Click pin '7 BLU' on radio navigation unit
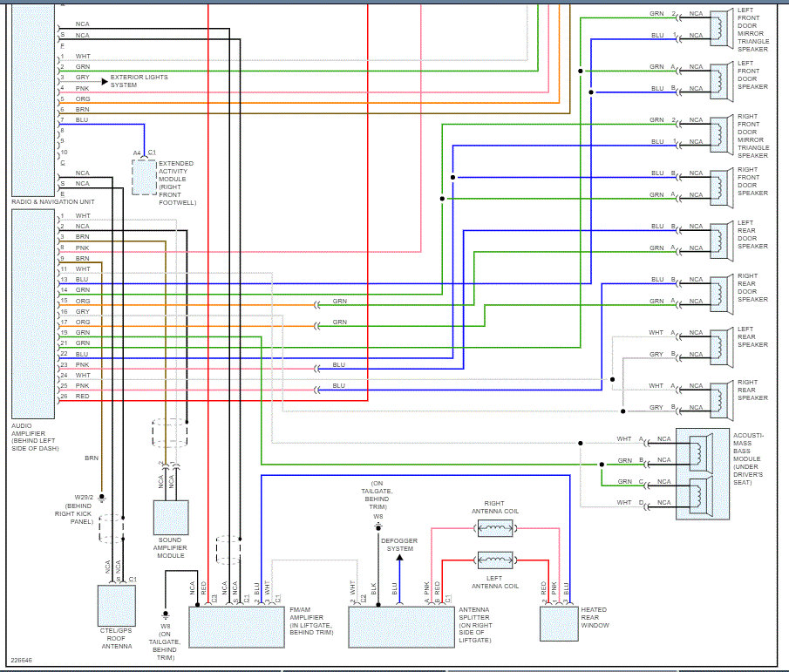This screenshot has height=672, width=789. [x=74, y=119]
